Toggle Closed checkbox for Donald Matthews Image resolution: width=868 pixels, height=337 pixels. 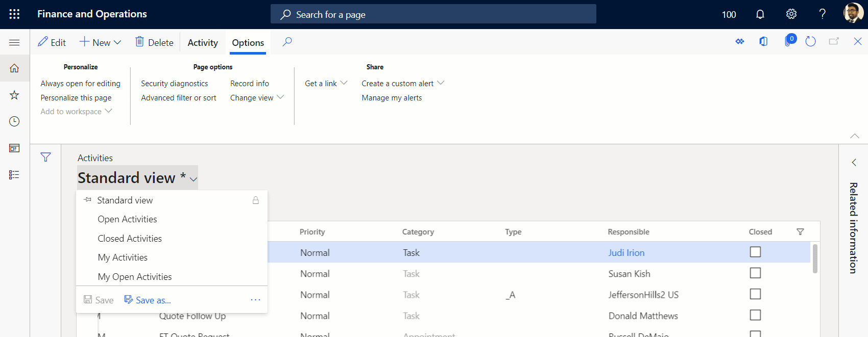coord(755,315)
